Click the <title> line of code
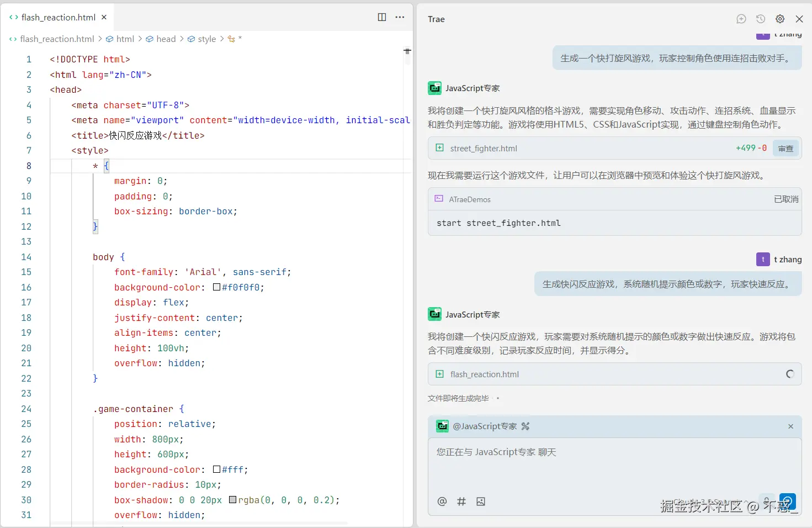812x528 pixels. [x=137, y=135]
